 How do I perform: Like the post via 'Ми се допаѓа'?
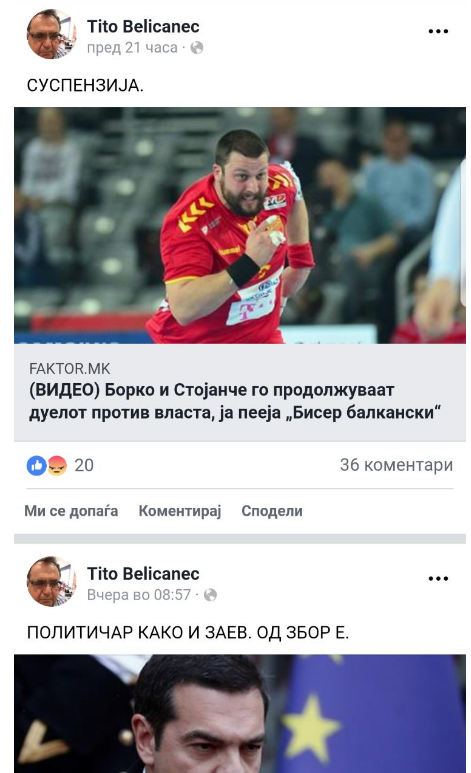click(71, 511)
